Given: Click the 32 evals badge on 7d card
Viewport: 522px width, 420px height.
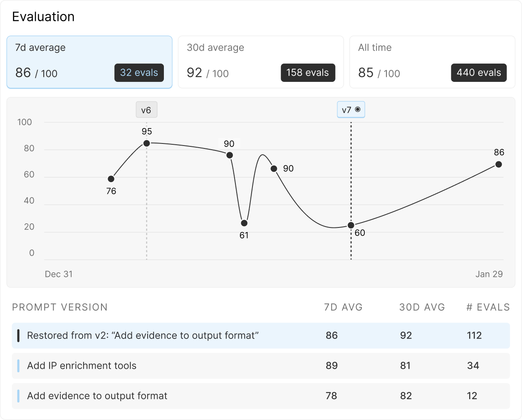Looking at the screenshot, I should click(x=139, y=72).
